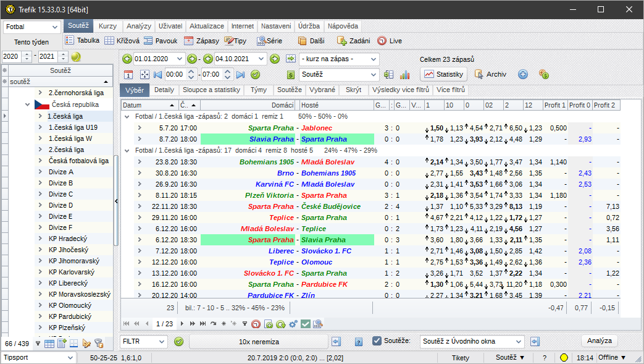Viewport: 644px width, 364px height.
Task: Click red circle icon in record navigator
Action: [x=256, y=324]
